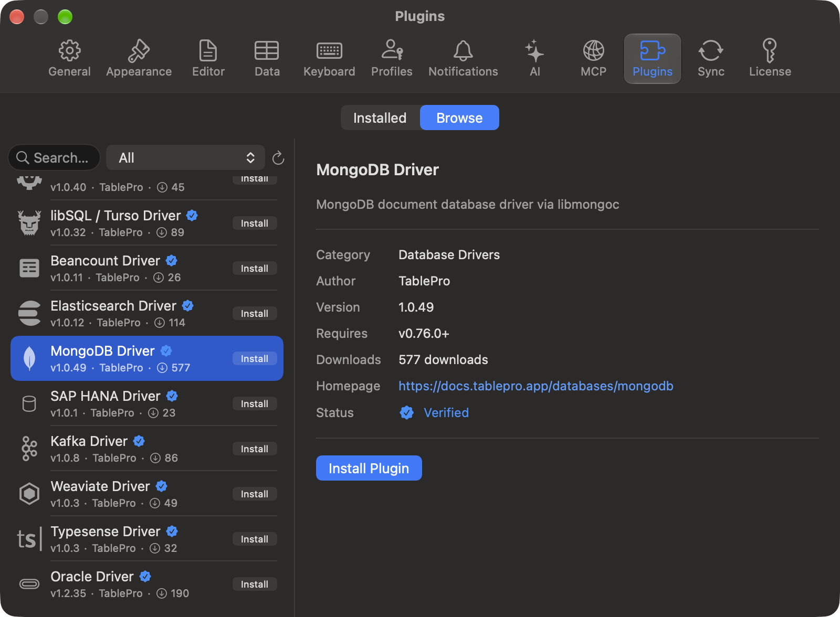
Task: Click the 577 downloads value
Action: [x=443, y=360]
